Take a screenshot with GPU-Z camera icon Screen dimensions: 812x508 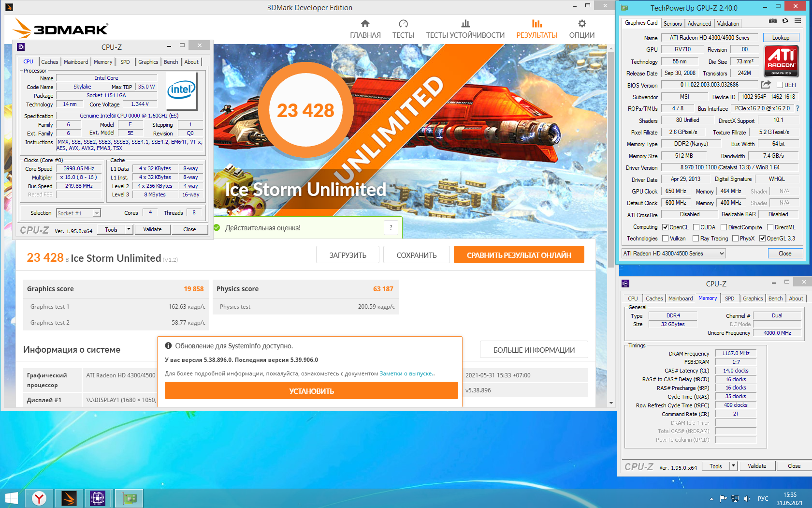773,21
